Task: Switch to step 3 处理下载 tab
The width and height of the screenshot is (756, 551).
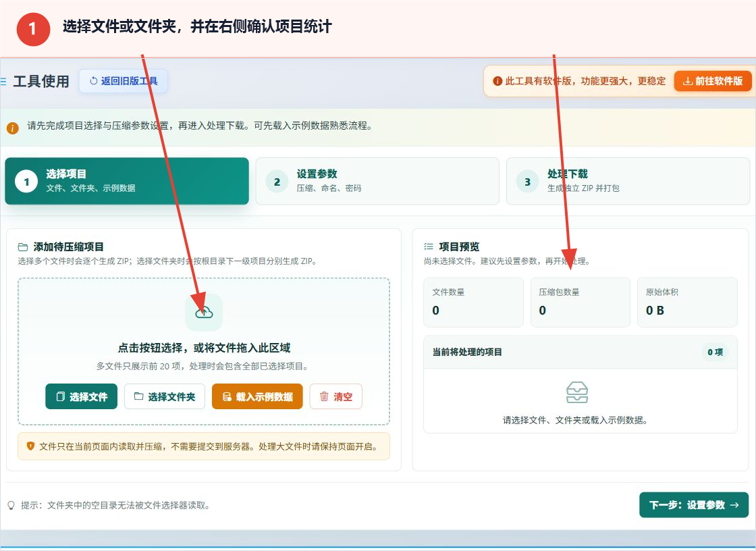Action: (628, 181)
